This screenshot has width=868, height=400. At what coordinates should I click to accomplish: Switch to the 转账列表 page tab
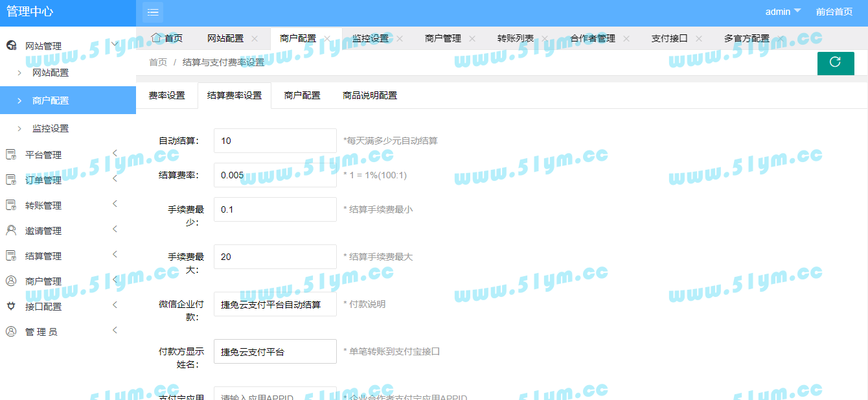pyautogui.click(x=516, y=38)
